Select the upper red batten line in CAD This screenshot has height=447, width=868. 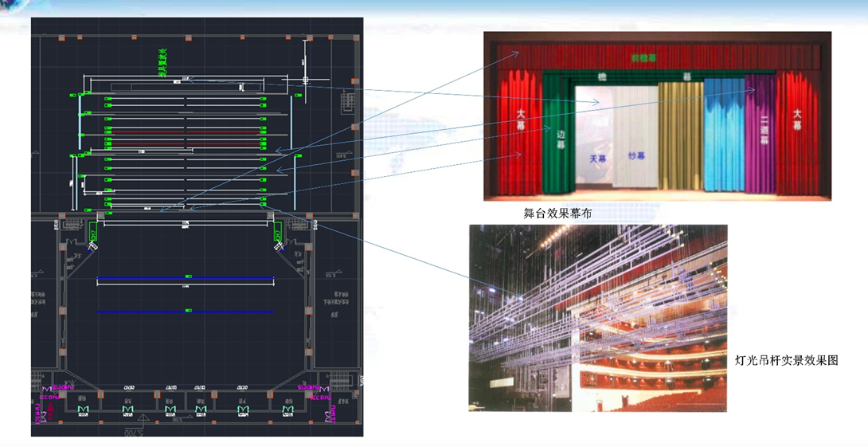185,132
